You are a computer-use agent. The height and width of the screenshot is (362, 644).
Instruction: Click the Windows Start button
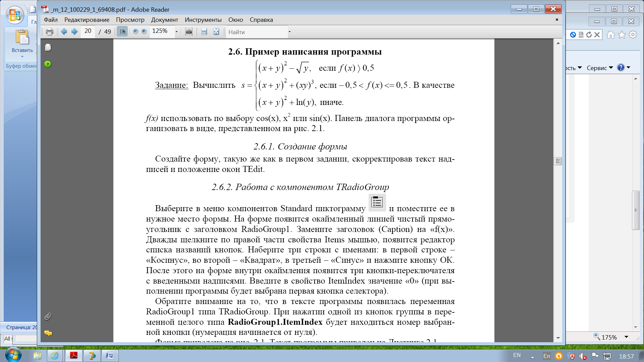[13, 355]
